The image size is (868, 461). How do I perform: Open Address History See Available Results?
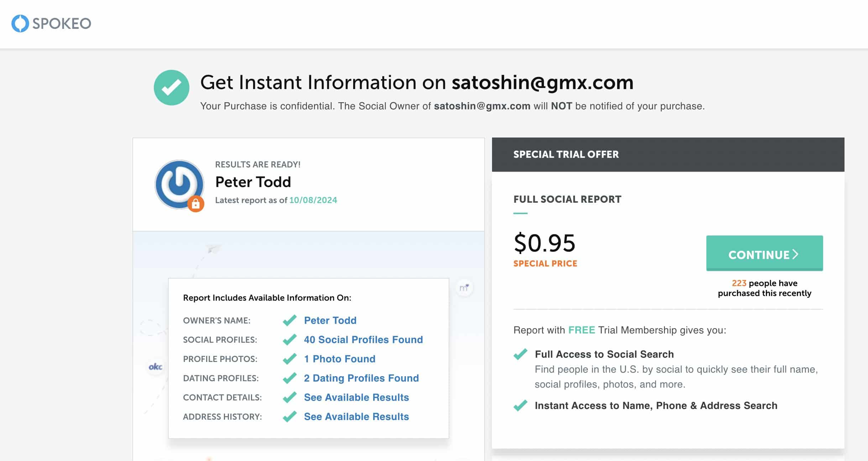[x=356, y=416]
